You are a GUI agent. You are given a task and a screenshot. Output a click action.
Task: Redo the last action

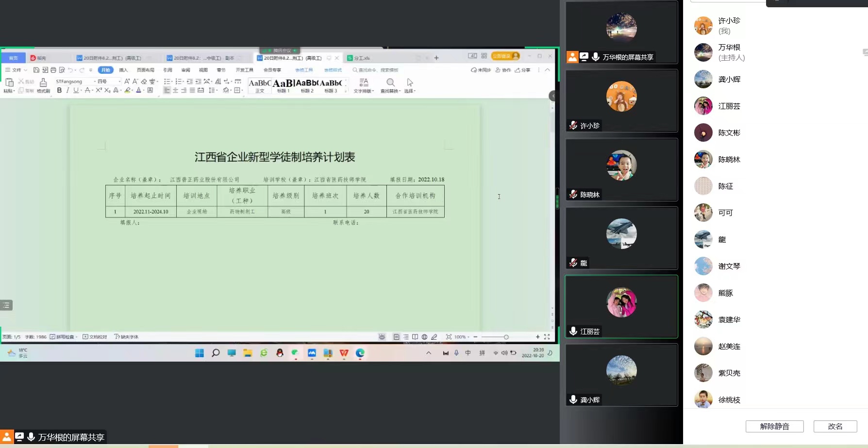[x=82, y=70]
